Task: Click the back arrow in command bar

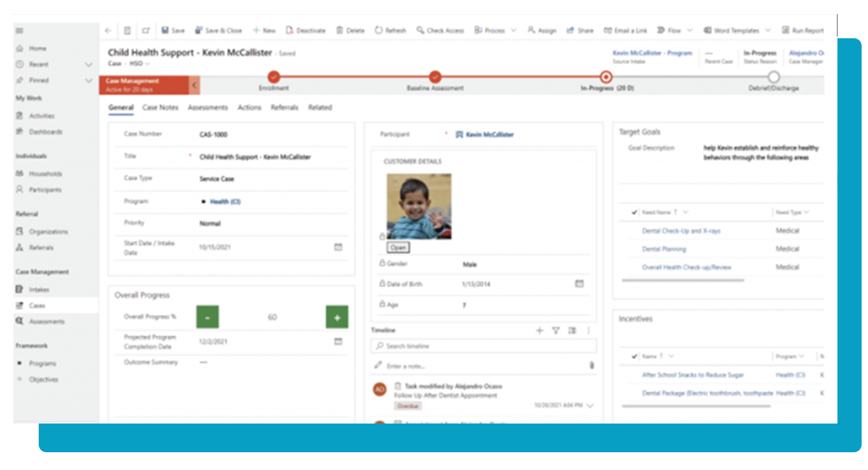Action: (108, 31)
